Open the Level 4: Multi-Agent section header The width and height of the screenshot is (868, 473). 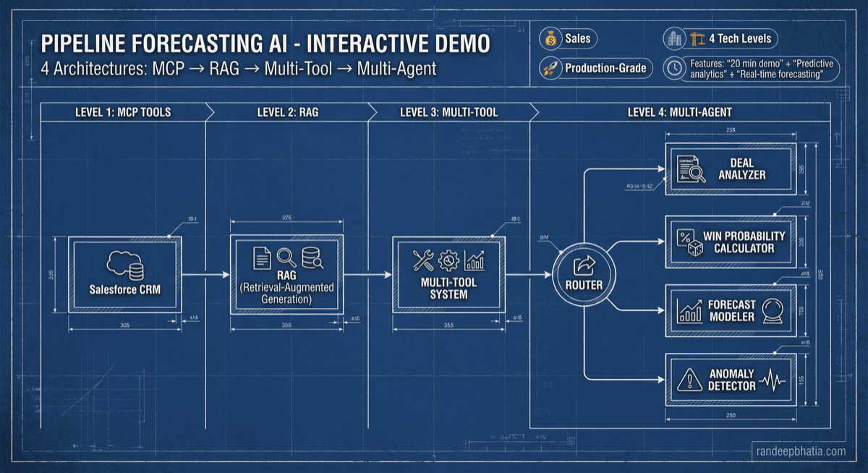coord(678,111)
